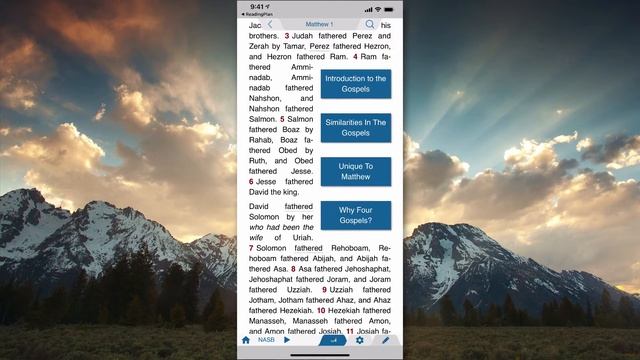Tap verse number 5 before Salmon
The image size is (640, 360).
(282, 119)
